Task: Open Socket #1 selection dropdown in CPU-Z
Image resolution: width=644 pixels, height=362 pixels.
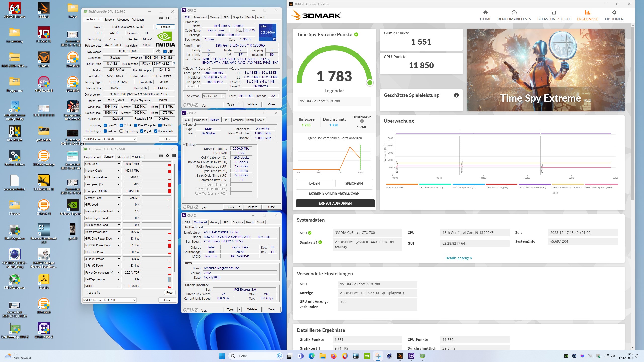Action: [x=214, y=96]
